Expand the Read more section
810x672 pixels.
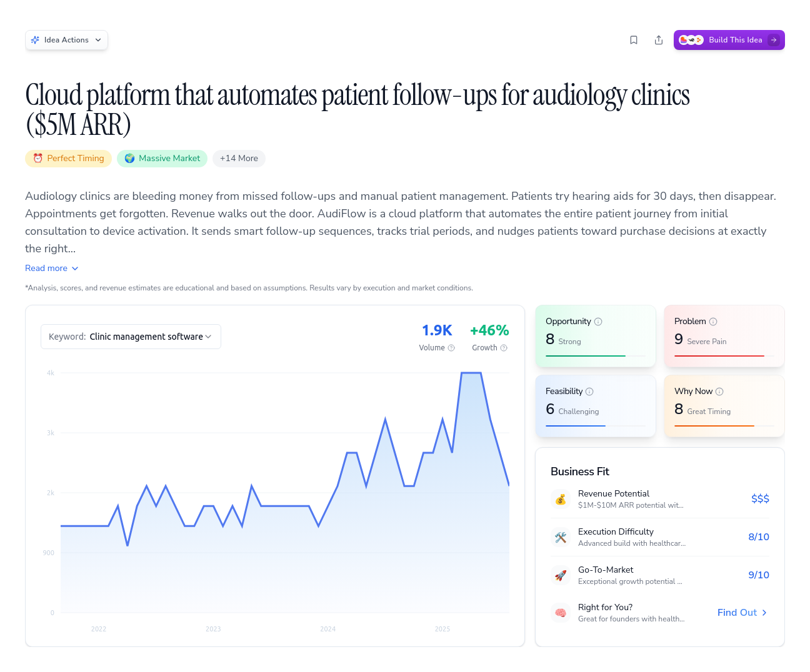pyautogui.click(x=51, y=268)
